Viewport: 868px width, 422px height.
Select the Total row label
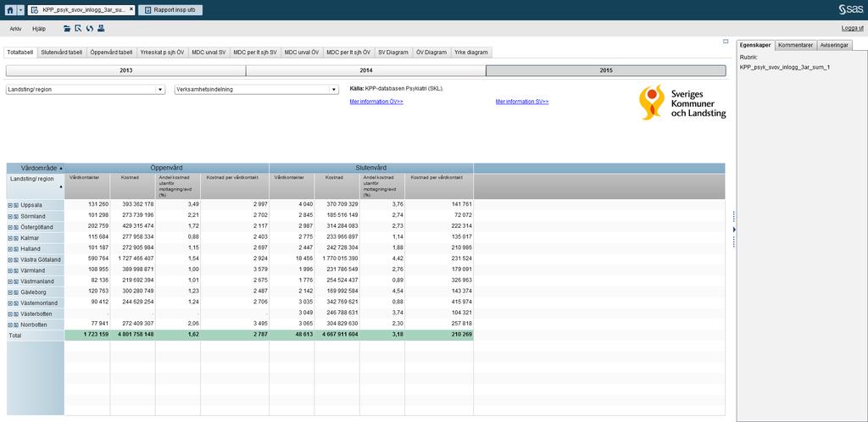pos(36,336)
